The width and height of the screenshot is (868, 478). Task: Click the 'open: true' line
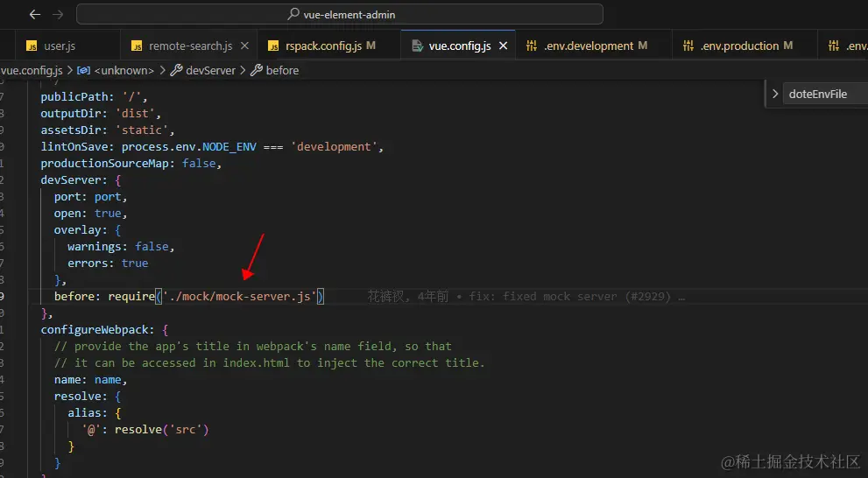pyautogui.click(x=91, y=214)
